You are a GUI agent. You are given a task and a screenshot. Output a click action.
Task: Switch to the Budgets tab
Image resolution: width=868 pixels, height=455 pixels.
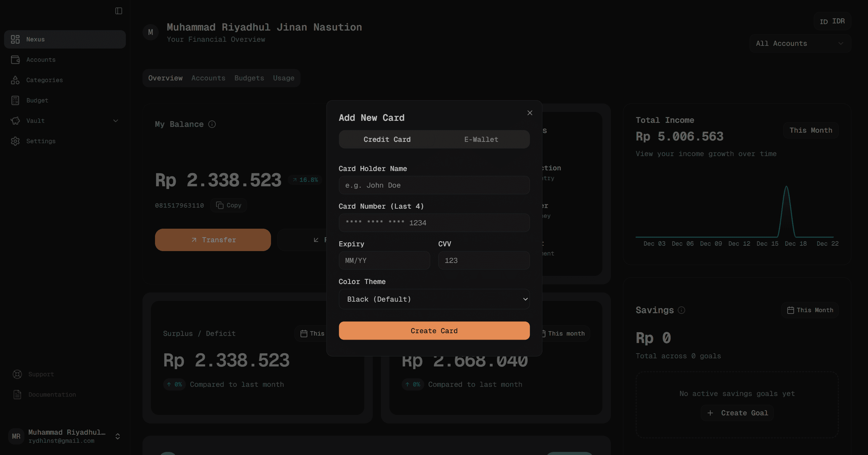coord(249,78)
